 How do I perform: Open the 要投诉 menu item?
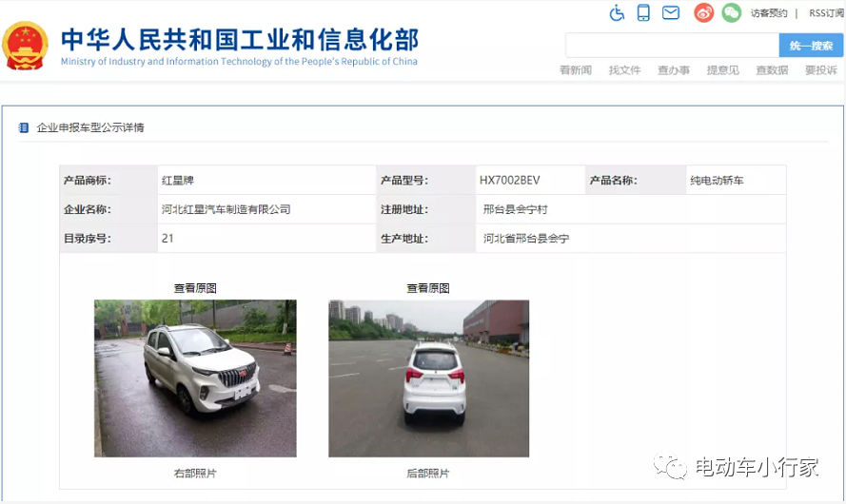tap(821, 70)
